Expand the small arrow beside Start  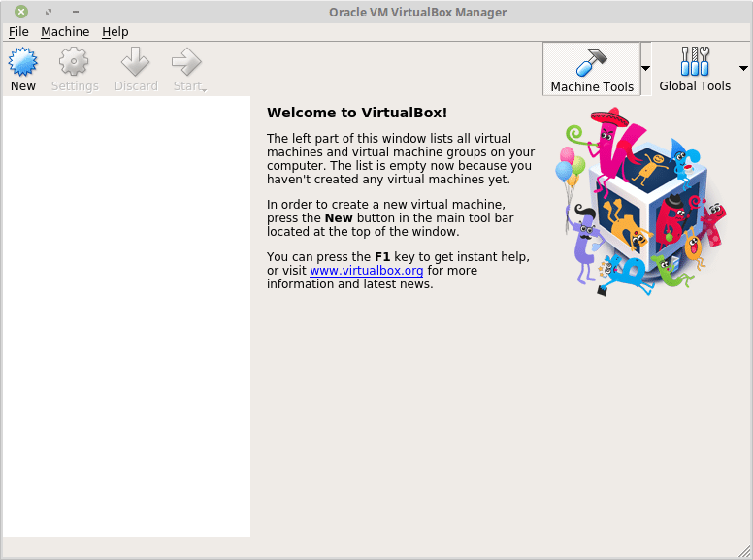203,88
